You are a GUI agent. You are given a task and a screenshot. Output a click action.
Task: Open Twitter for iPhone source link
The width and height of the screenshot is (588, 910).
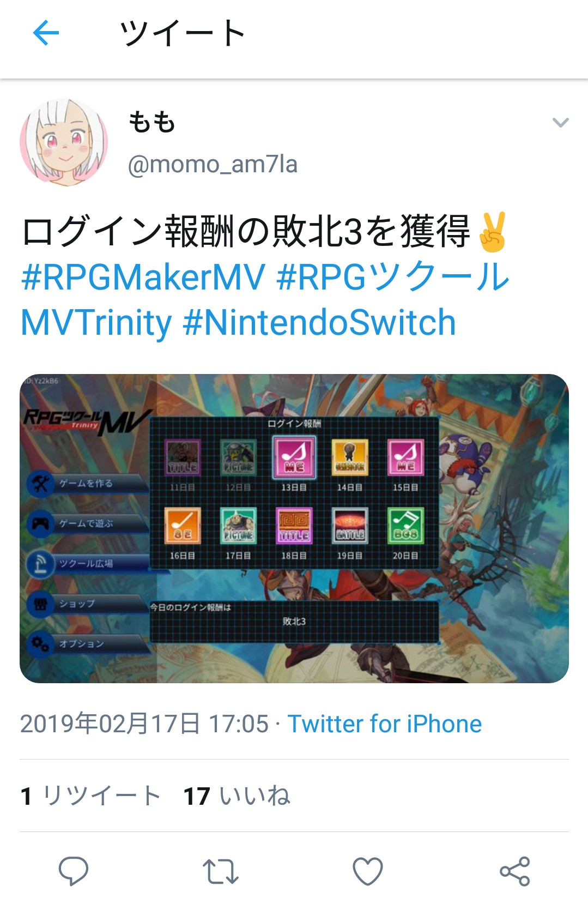[385, 724]
